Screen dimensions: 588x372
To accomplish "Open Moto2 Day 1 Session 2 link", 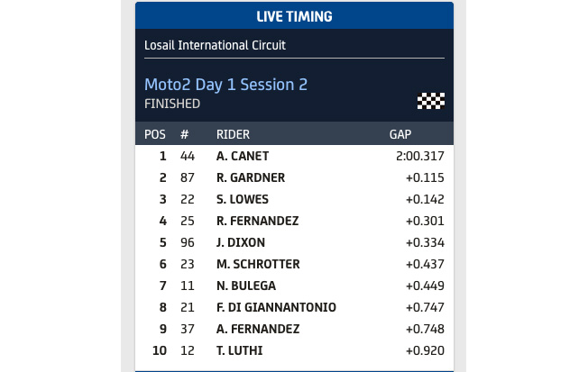I will [x=226, y=84].
